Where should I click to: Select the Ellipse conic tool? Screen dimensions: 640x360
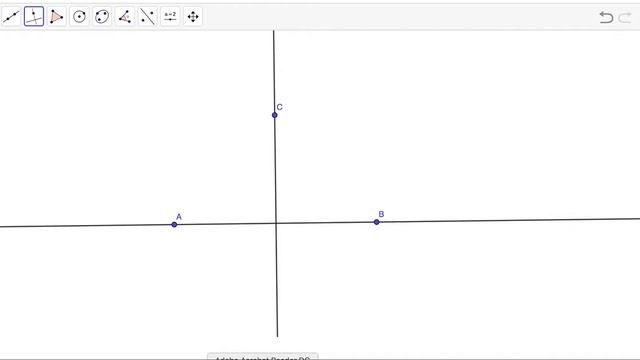coord(102,17)
